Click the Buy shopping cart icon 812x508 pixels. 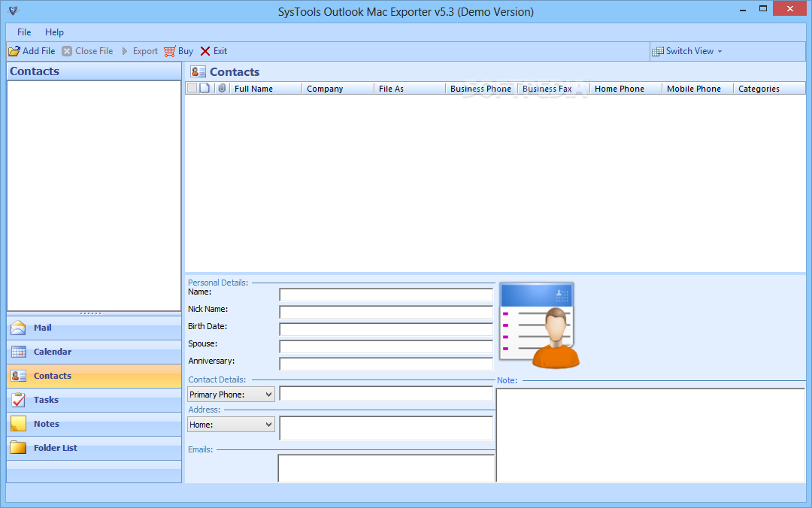[x=169, y=51]
